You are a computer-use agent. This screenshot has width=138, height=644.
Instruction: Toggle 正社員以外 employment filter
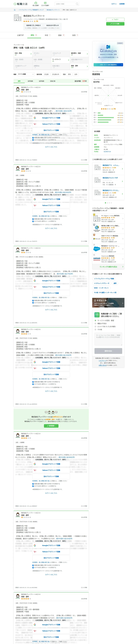(x=56, y=74)
